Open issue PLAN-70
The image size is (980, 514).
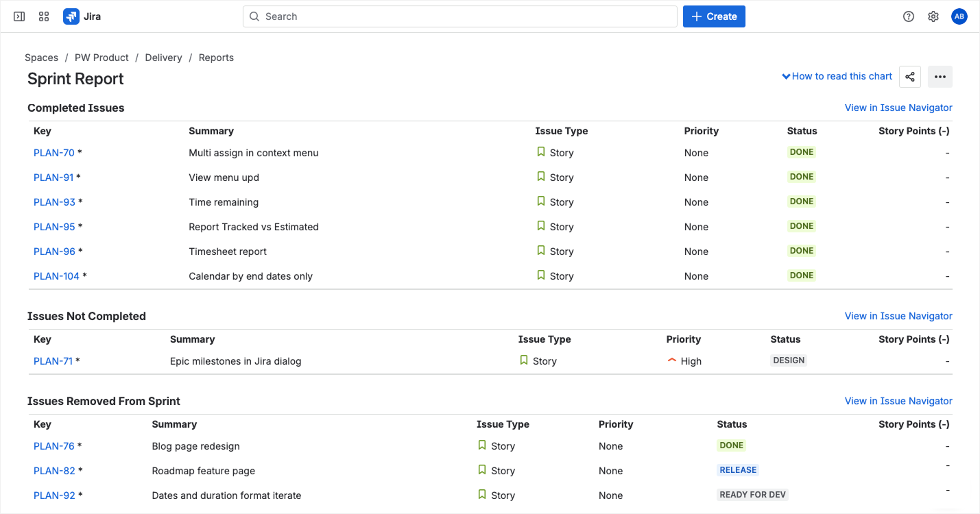[54, 153]
